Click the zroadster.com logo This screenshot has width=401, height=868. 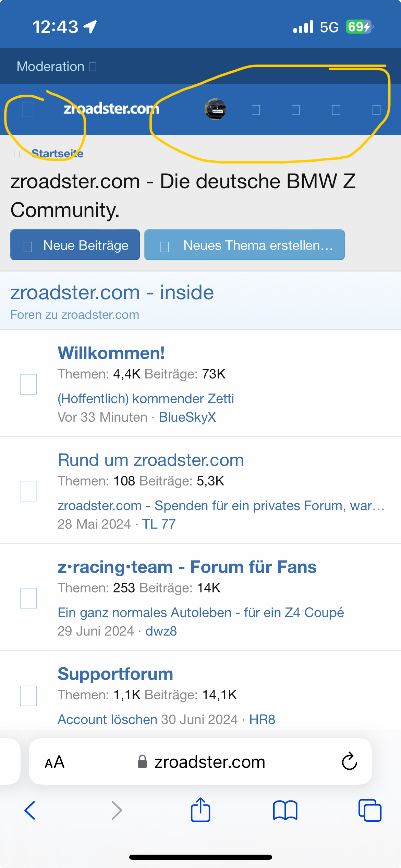point(111,109)
